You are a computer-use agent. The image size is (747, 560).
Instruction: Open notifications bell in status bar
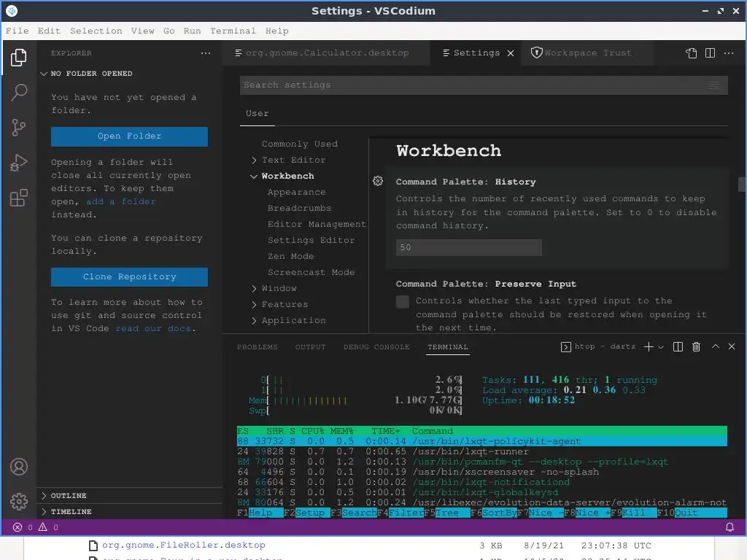[729, 527]
